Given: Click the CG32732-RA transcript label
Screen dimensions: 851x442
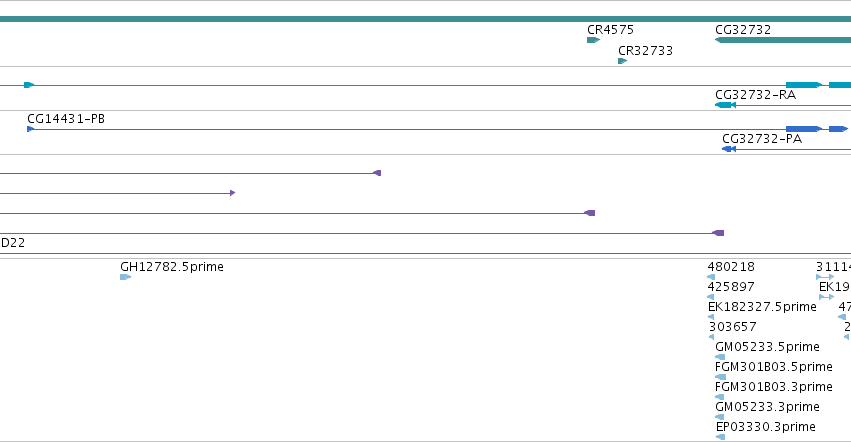Looking at the screenshot, I should pyautogui.click(x=755, y=95).
